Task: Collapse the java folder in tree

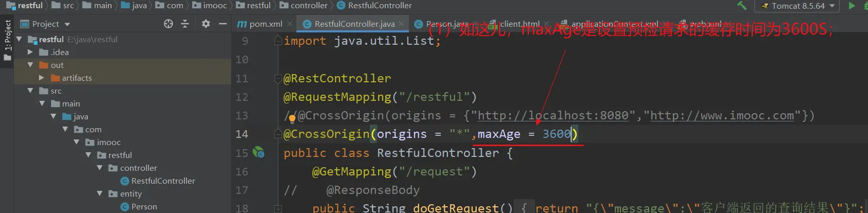Action: (53, 116)
